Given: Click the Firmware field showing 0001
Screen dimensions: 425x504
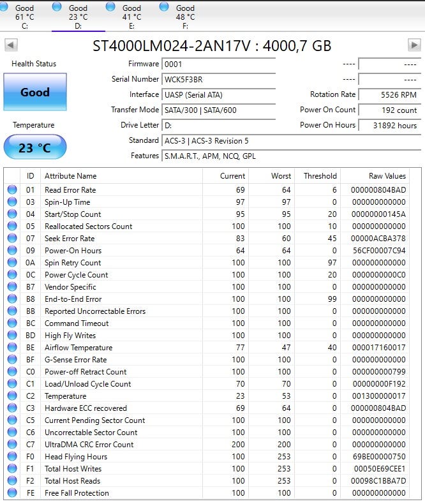Looking at the screenshot, I should [x=219, y=64].
